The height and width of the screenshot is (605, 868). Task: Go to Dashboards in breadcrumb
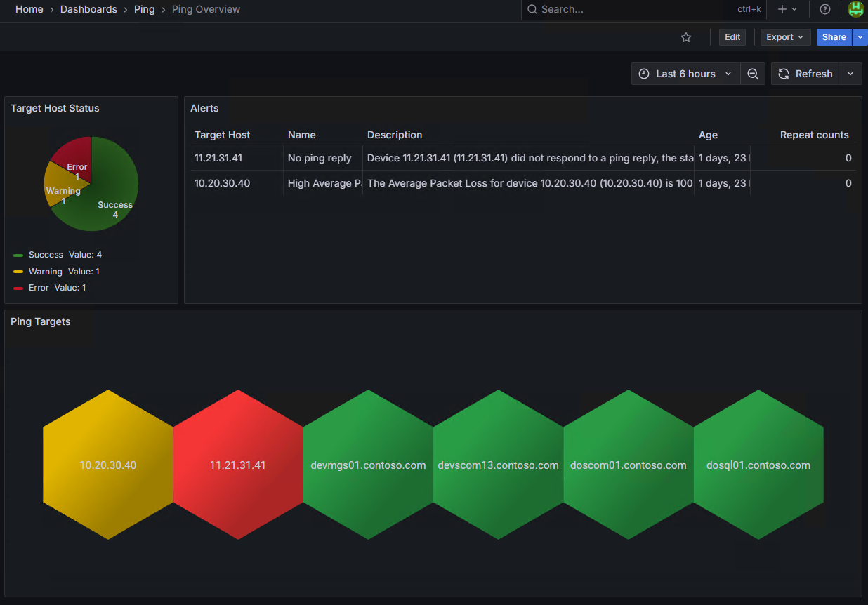(88, 9)
